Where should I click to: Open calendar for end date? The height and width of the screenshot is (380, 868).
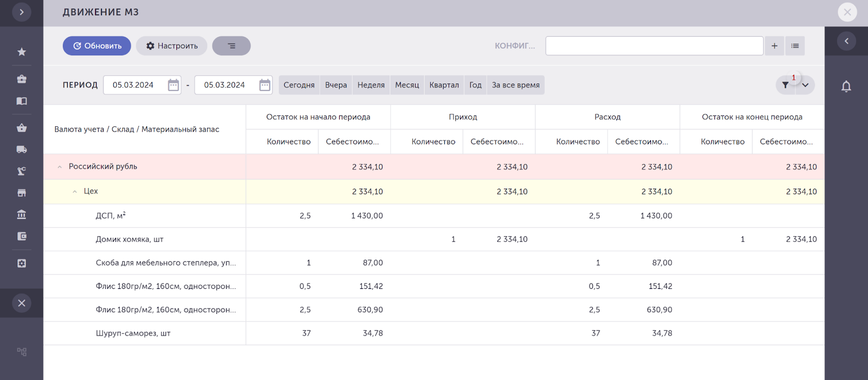pyautogui.click(x=265, y=85)
